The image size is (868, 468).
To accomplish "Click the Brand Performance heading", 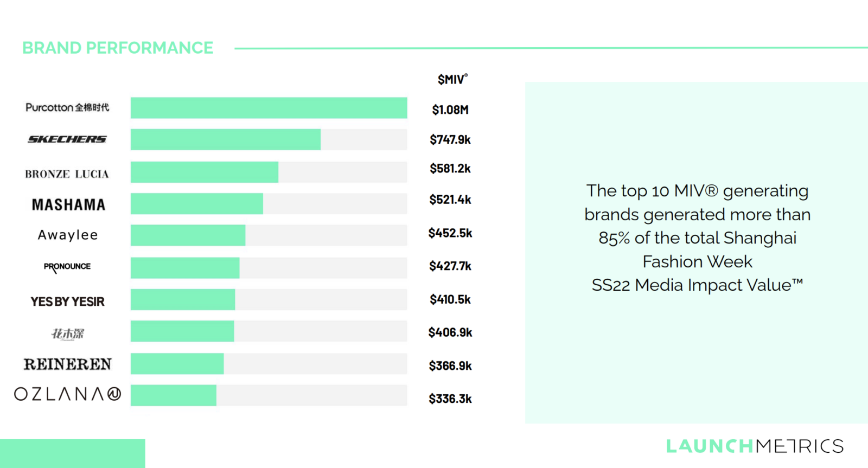I will tap(118, 48).
